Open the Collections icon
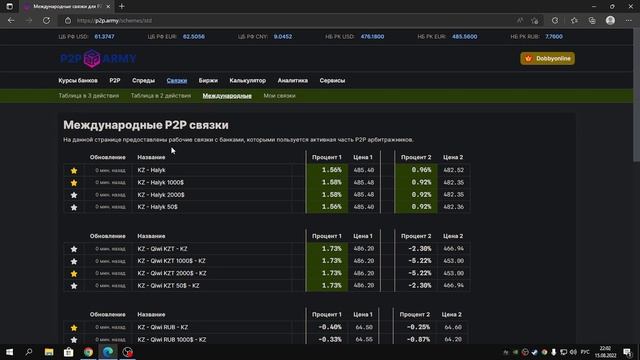Viewport: 640px width, 360px height. [592, 20]
